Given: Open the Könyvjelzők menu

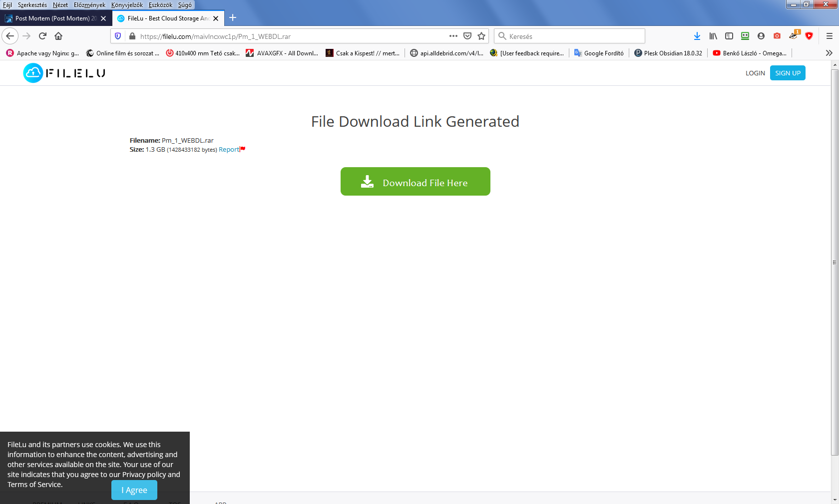Looking at the screenshot, I should 127,5.
